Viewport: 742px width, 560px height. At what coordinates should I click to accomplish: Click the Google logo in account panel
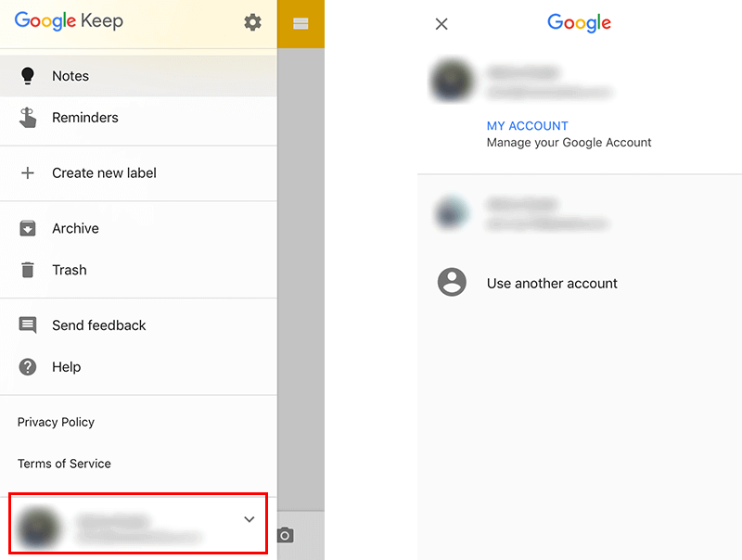click(579, 22)
